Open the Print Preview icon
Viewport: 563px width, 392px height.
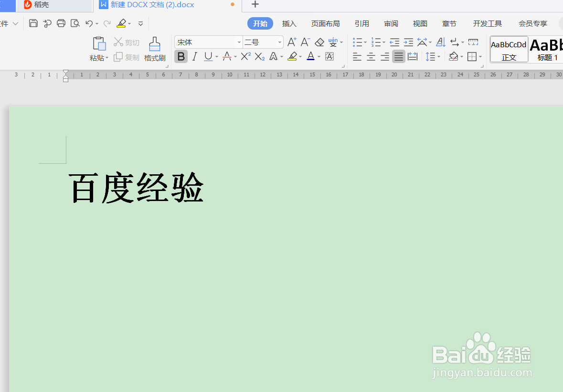[x=75, y=23]
